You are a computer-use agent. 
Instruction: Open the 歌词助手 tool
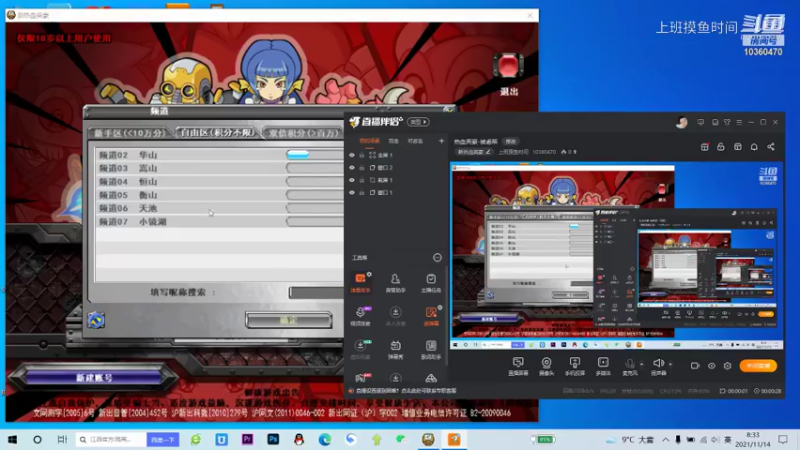coord(431,349)
